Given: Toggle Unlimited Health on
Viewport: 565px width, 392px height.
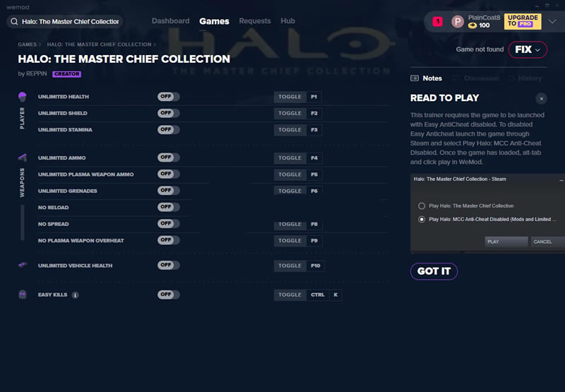Looking at the screenshot, I should [168, 97].
